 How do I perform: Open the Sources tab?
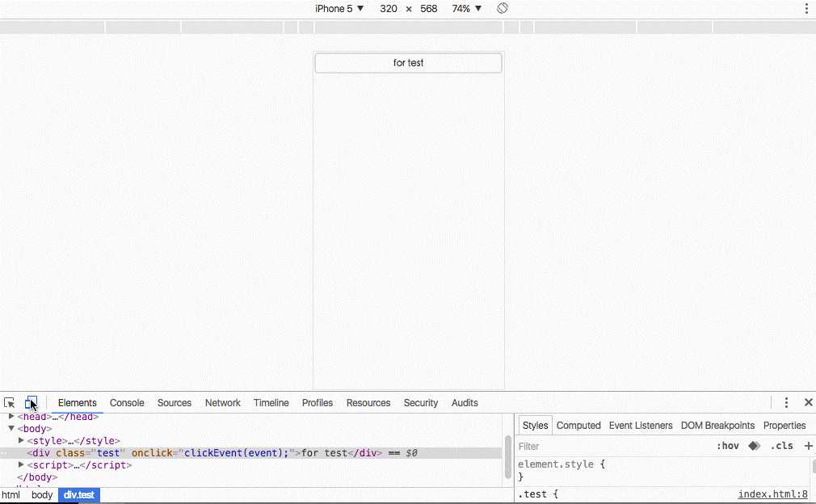(x=175, y=402)
